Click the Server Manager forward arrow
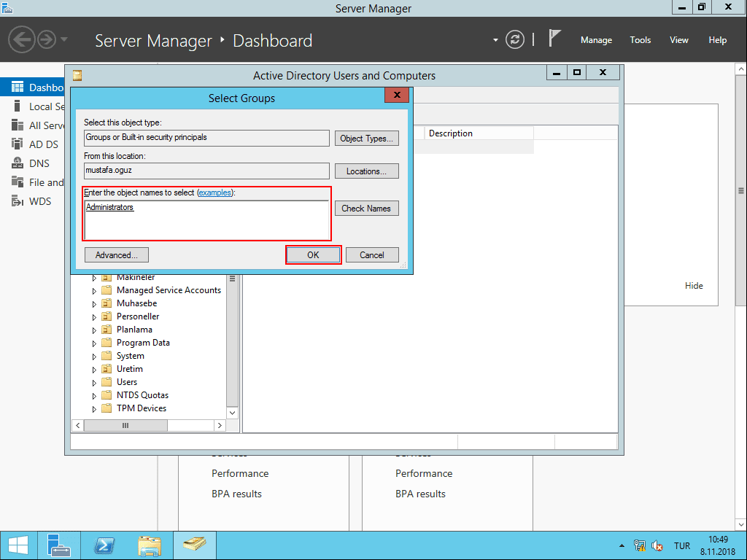 coord(47,39)
